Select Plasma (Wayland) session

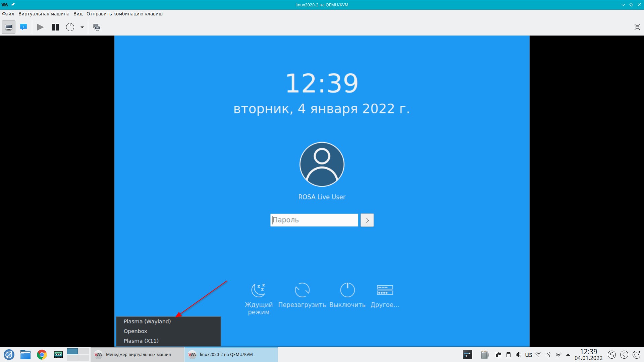coord(147,321)
